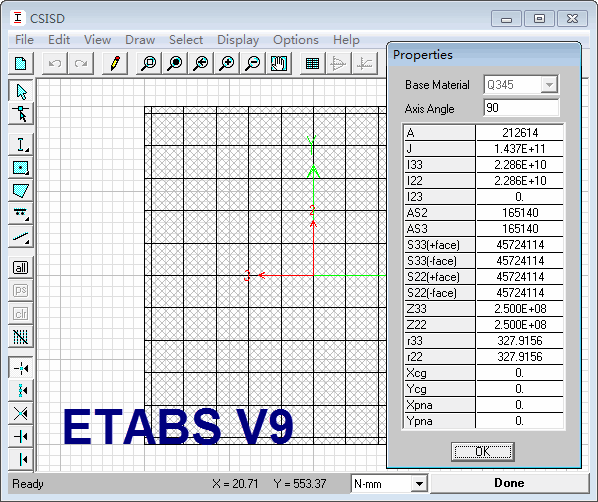Viewport: 598px width, 502px height.
Task: Choose the draw I-section structural shape tool
Action: (21, 145)
